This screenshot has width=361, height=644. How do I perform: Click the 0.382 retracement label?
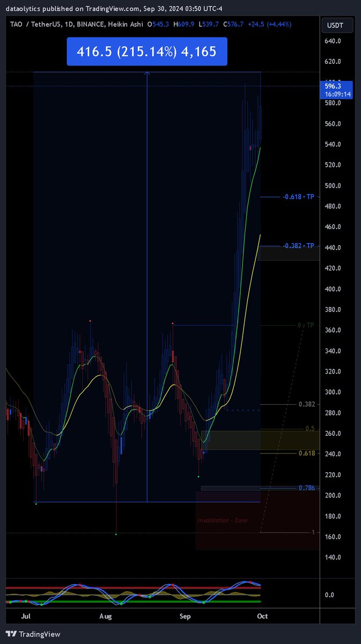(x=306, y=404)
